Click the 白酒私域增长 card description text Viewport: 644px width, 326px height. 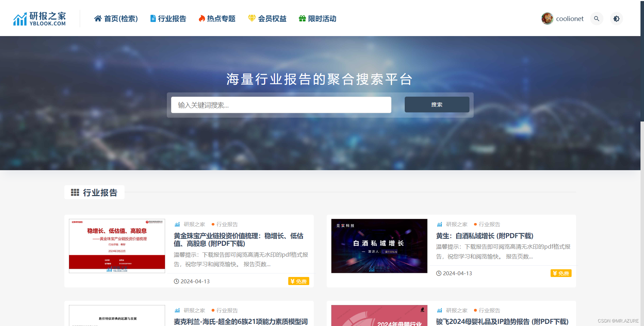point(503,251)
